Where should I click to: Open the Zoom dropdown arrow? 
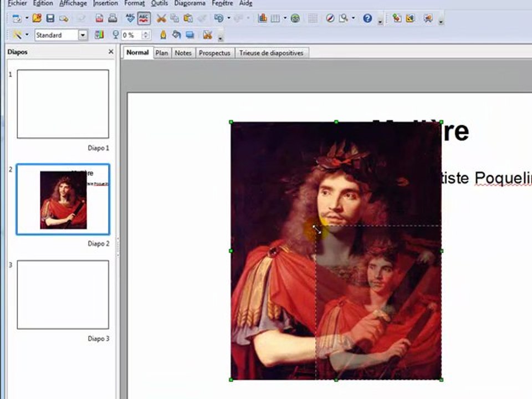354,18
